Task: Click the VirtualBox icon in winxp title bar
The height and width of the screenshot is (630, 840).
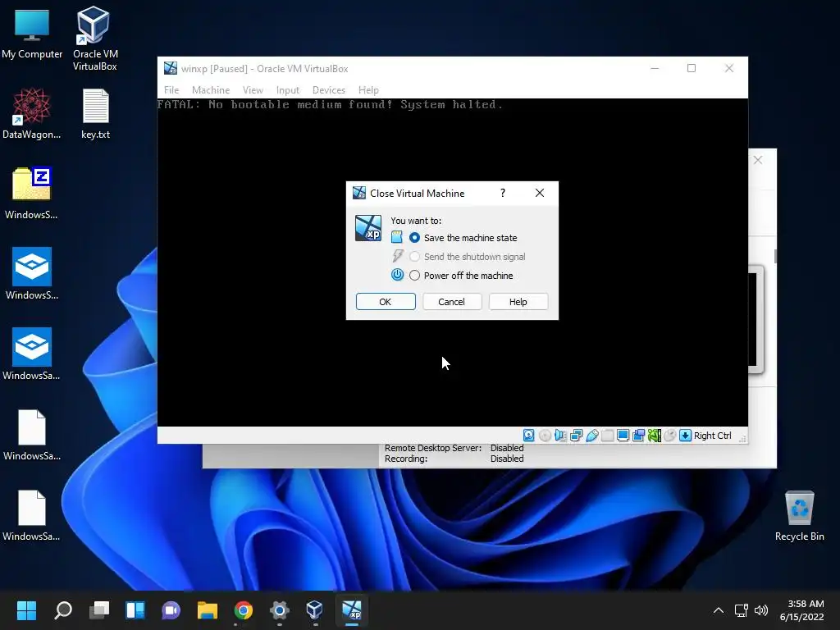Action: (x=171, y=68)
